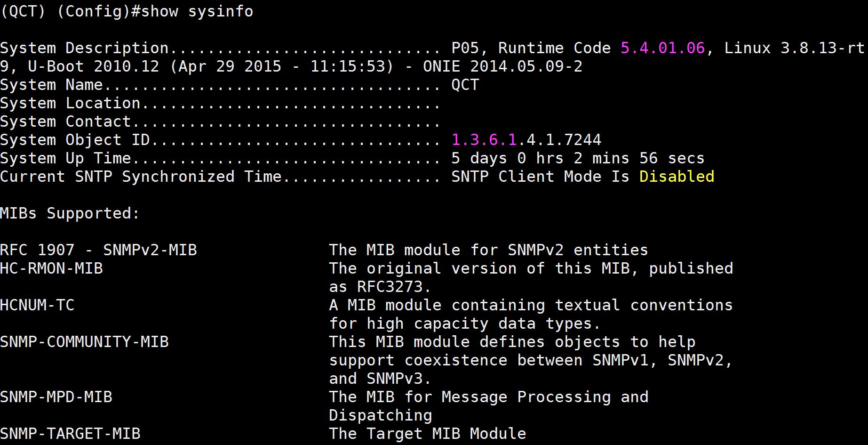Click the '(QCT) (Config)#' prompt
868x445 pixels.
point(66,11)
